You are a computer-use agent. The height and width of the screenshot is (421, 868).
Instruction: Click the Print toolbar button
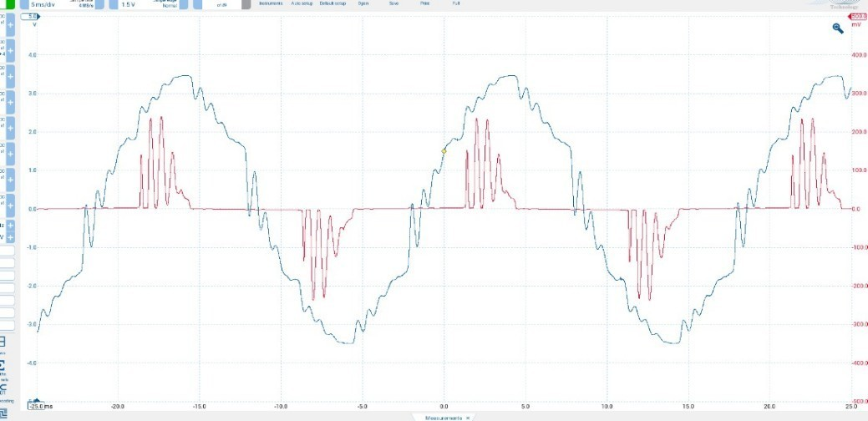coord(424,3)
